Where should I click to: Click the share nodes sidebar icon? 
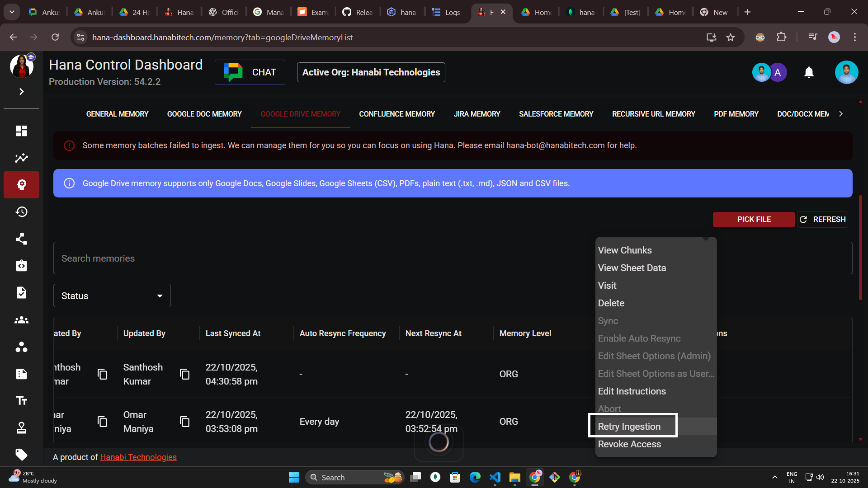tap(21, 239)
